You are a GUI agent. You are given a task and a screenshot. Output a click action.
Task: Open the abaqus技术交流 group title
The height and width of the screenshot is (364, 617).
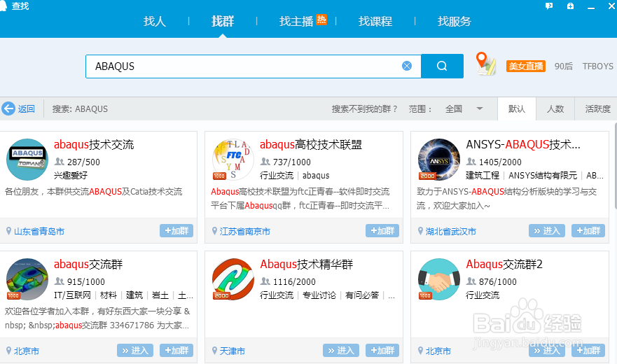click(x=94, y=144)
